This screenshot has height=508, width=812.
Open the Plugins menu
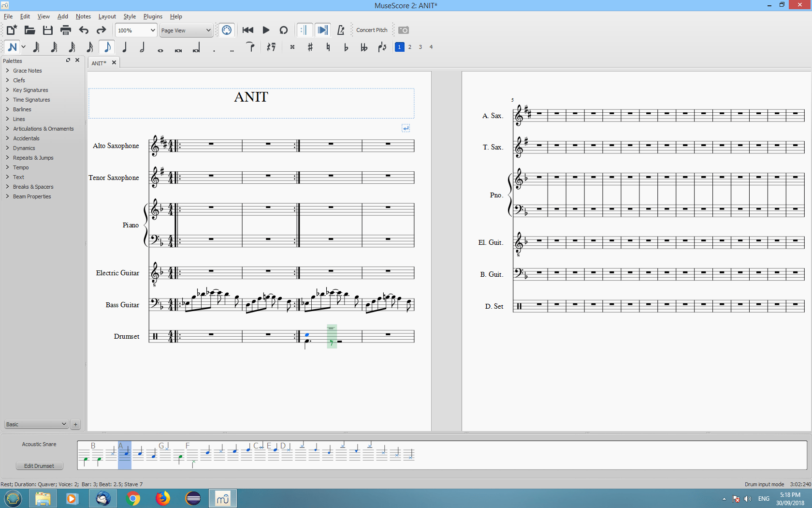coord(153,16)
